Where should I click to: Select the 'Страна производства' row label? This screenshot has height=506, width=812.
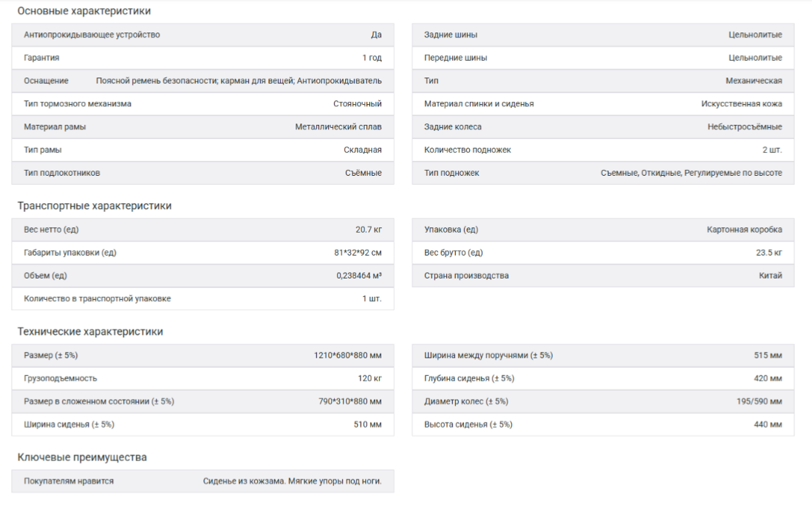(466, 276)
